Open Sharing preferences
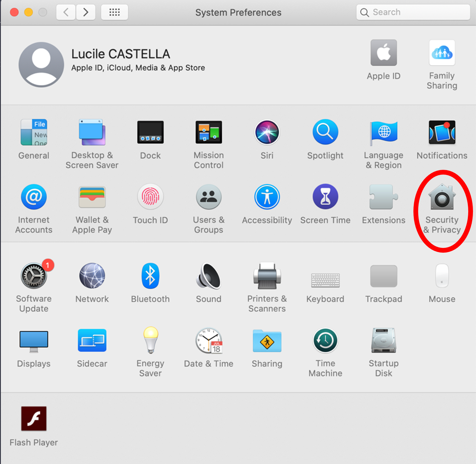Viewport: 476px width, 464px height. [267, 341]
